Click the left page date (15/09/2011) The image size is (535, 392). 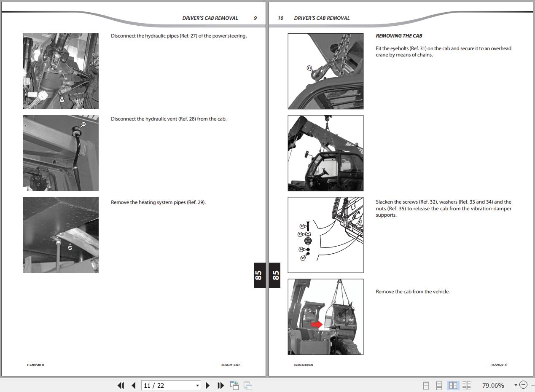click(x=35, y=365)
